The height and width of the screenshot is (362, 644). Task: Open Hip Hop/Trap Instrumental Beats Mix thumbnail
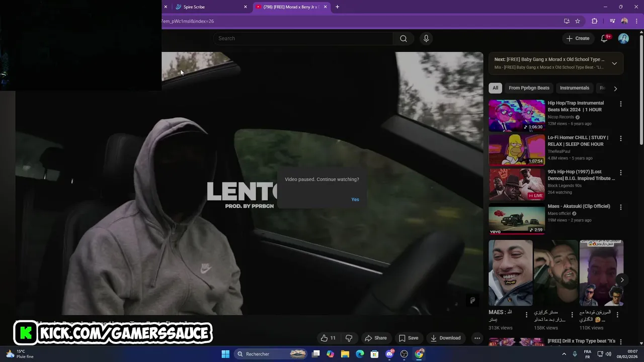pyautogui.click(x=517, y=115)
